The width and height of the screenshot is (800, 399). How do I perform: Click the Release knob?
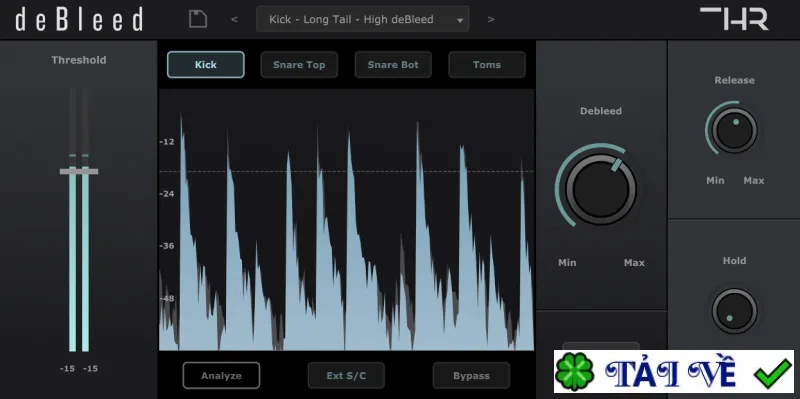734,130
